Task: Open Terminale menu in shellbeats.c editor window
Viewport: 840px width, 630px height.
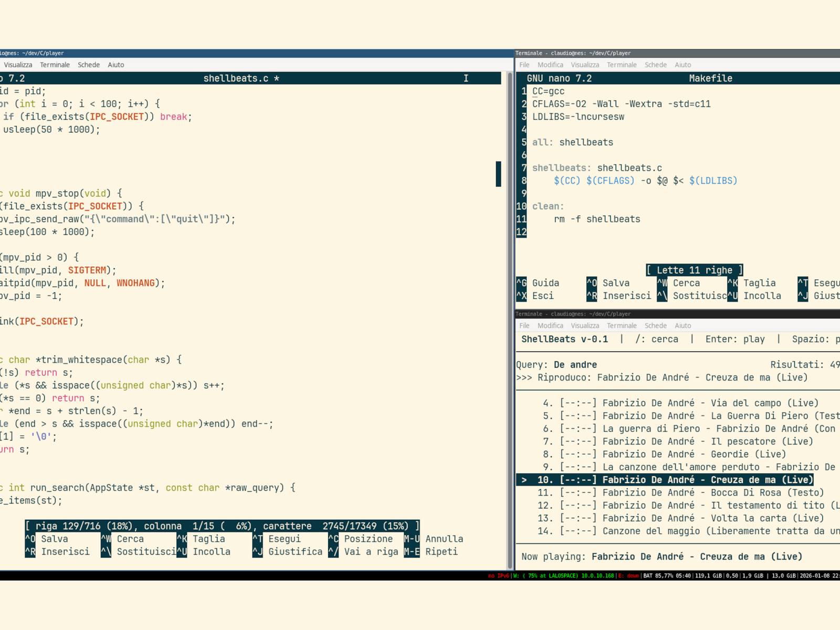Action: 55,65
